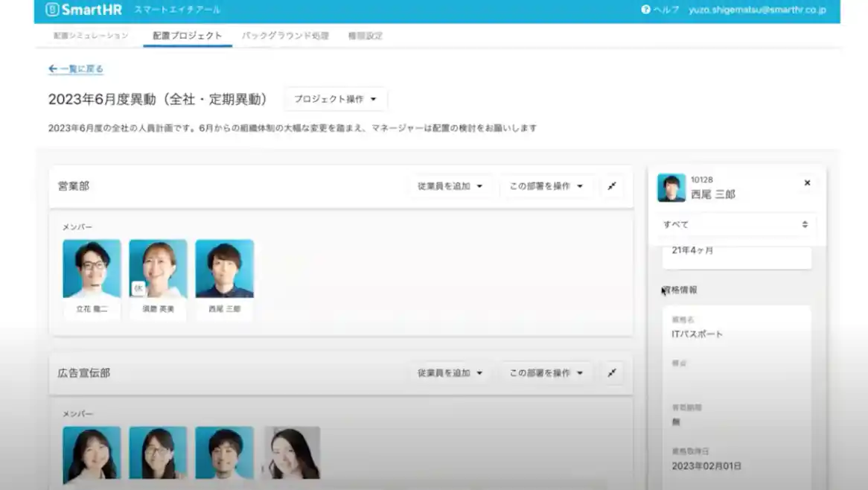The width and height of the screenshot is (868, 490).
Task: Open the プロジェクト操作 dropdown
Action: pyautogui.click(x=335, y=99)
